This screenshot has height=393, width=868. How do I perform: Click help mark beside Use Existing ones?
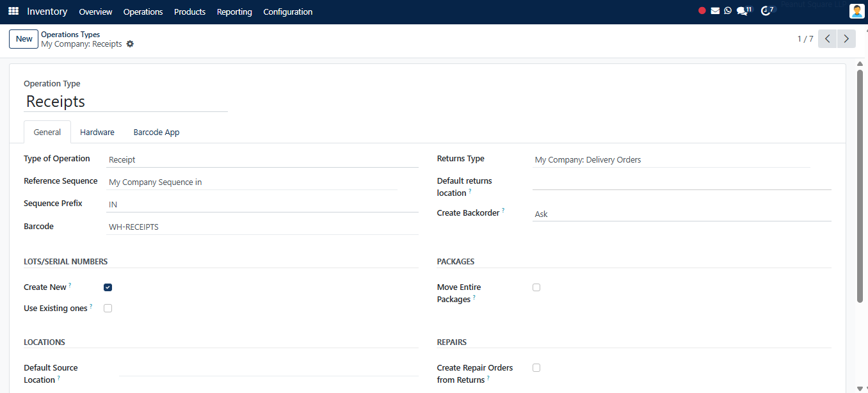tap(91, 306)
